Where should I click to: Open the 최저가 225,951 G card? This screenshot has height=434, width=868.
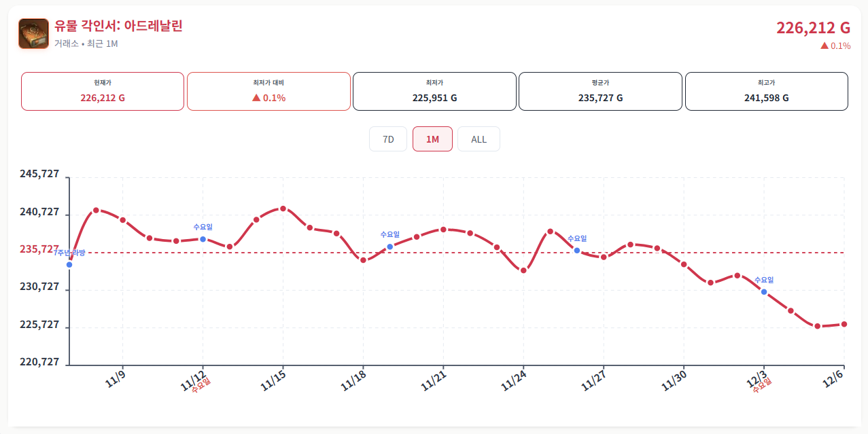click(434, 91)
